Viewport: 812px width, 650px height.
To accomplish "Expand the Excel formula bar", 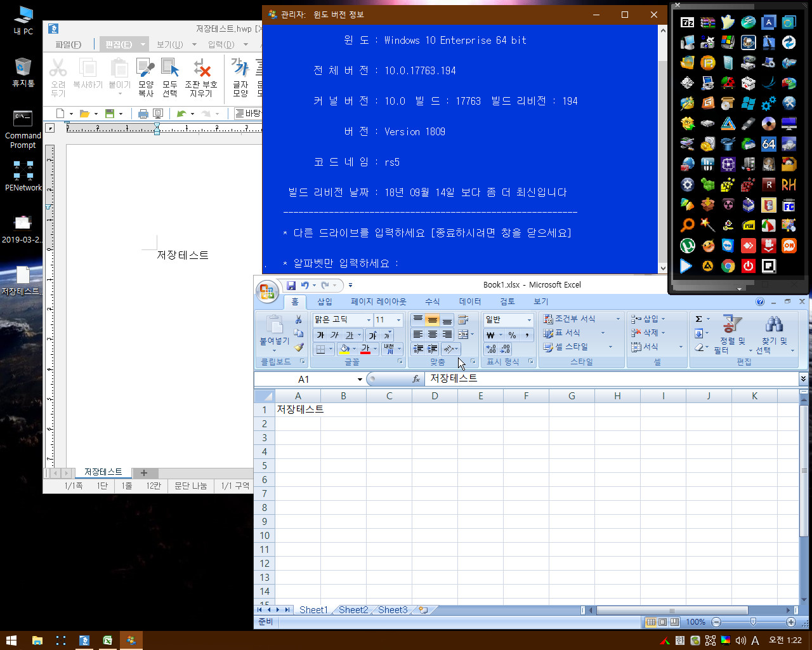I will point(803,379).
